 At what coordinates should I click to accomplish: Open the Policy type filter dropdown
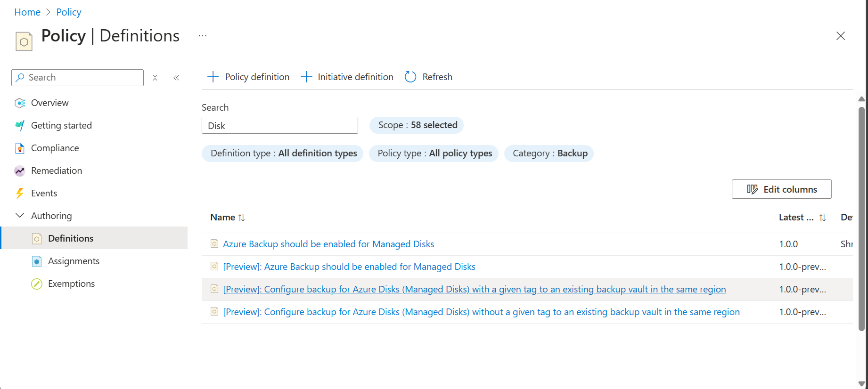tap(434, 154)
